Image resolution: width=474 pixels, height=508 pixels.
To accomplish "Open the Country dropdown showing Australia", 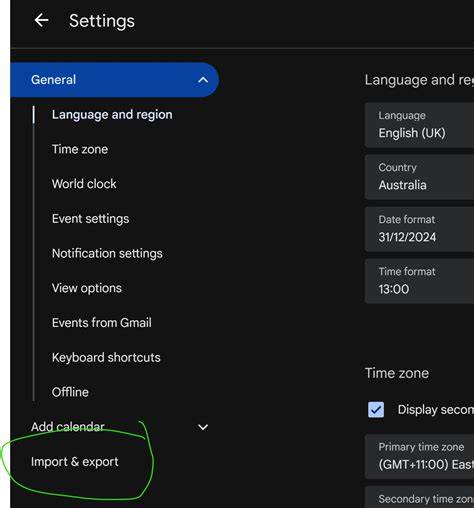I will (419, 177).
